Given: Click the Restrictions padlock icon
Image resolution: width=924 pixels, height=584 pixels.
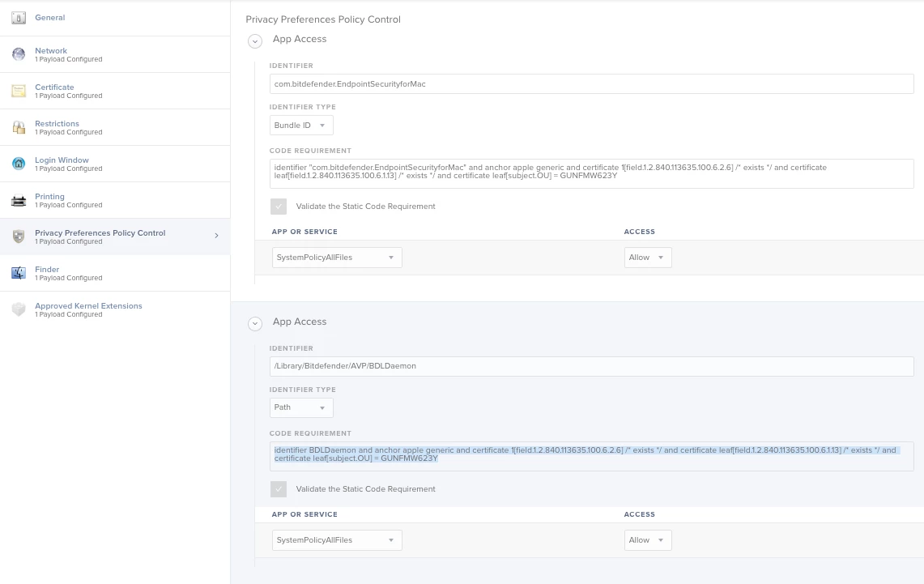Looking at the screenshot, I should tap(19, 127).
